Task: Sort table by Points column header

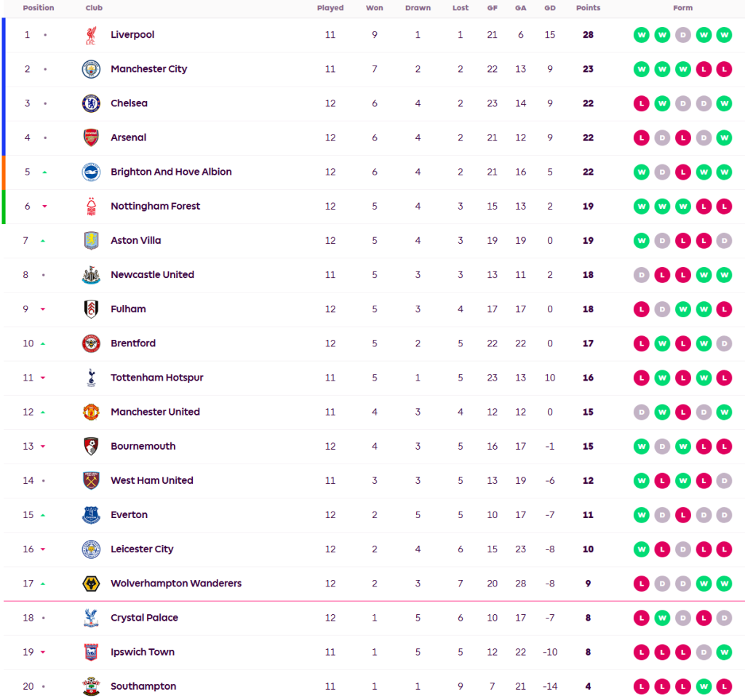Action: pyautogui.click(x=588, y=8)
